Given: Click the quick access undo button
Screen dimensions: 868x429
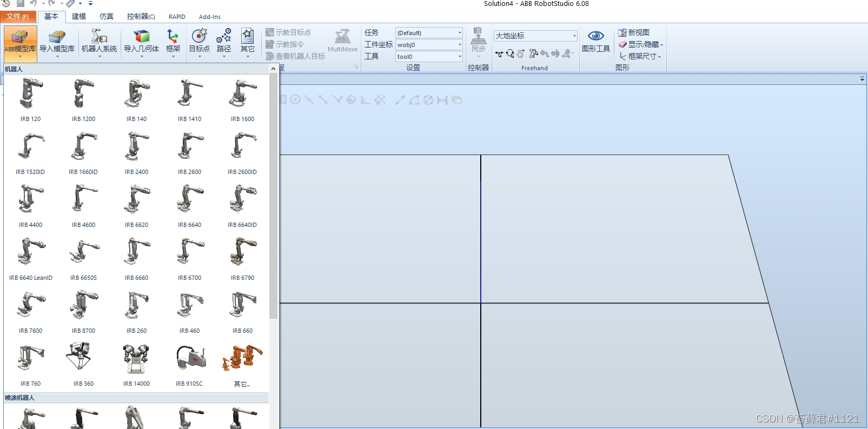Looking at the screenshot, I should 34,3.
